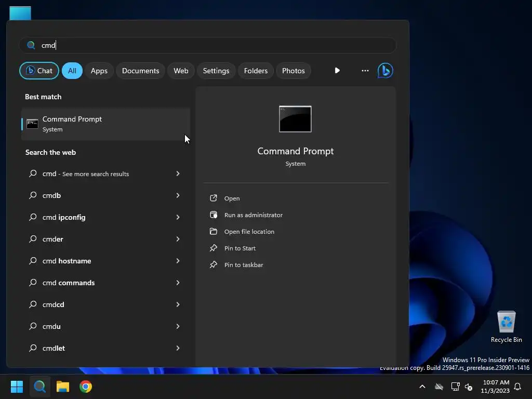The height and width of the screenshot is (399, 532).
Task: Choose Pin to taskbar
Action: point(296,264)
